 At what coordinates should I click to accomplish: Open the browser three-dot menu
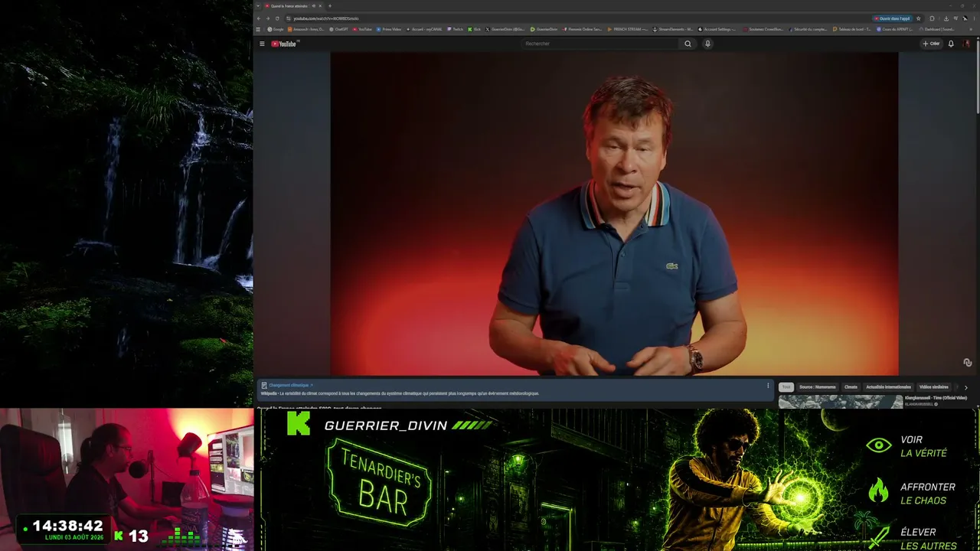pyautogui.click(x=972, y=18)
